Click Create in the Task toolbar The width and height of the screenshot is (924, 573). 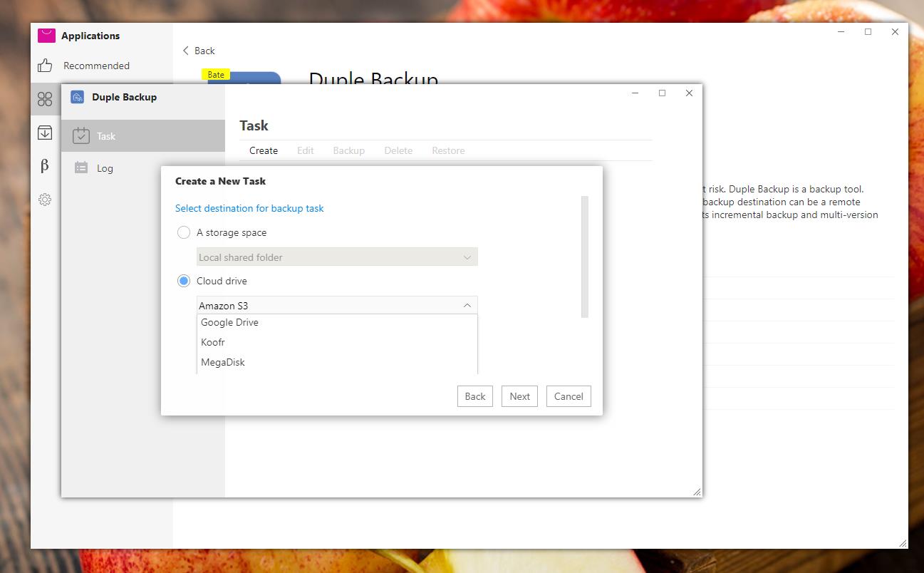[x=264, y=150]
